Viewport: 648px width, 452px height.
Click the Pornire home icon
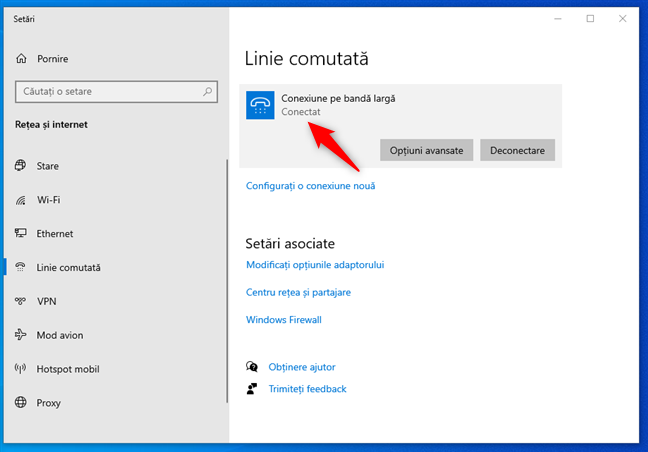21,59
